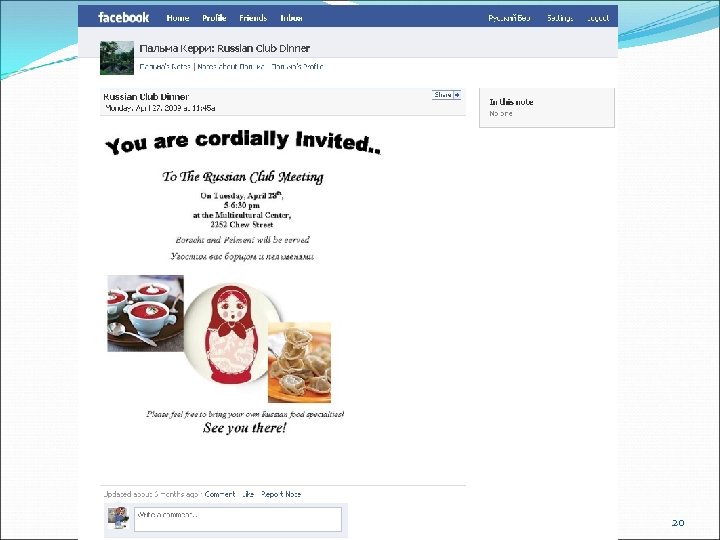The width and height of the screenshot is (720, 540).
Task: Click the Like link below the note
Action: coord(248,494)
